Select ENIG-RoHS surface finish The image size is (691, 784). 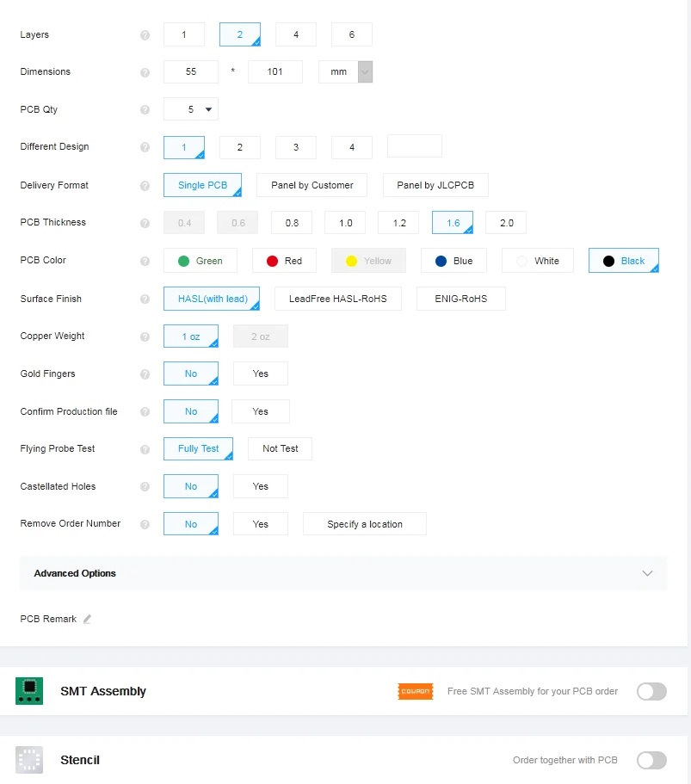tap(460, 299)
